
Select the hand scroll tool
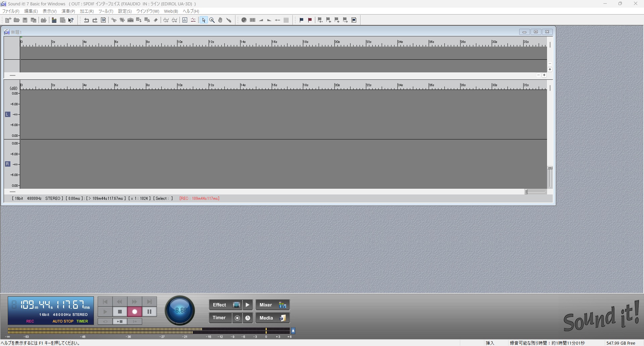pos(220,20)
